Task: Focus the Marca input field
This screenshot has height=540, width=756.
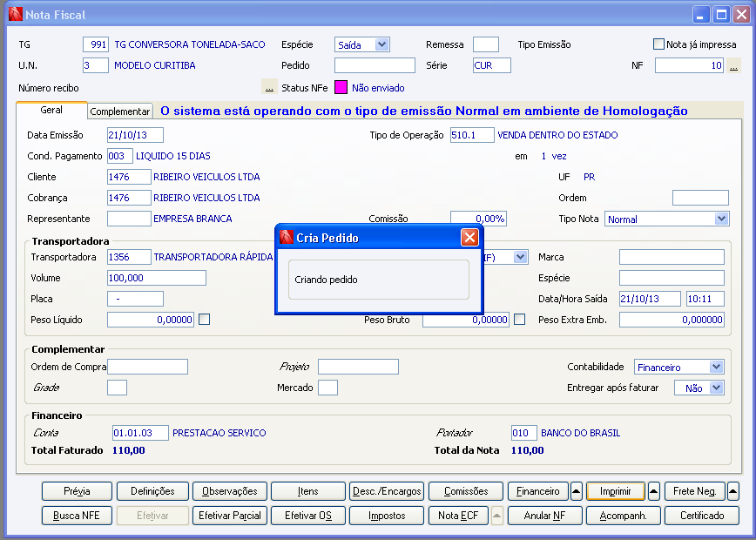Action: [672, 257]
